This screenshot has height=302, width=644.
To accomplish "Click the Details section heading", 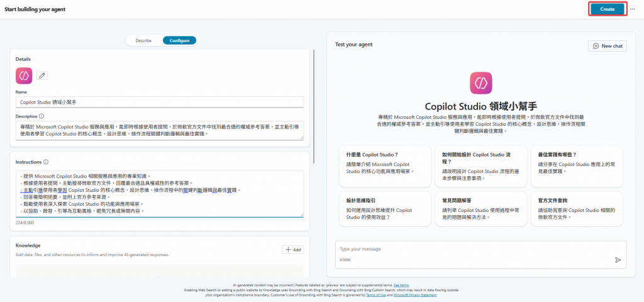I will pos(23,59).
